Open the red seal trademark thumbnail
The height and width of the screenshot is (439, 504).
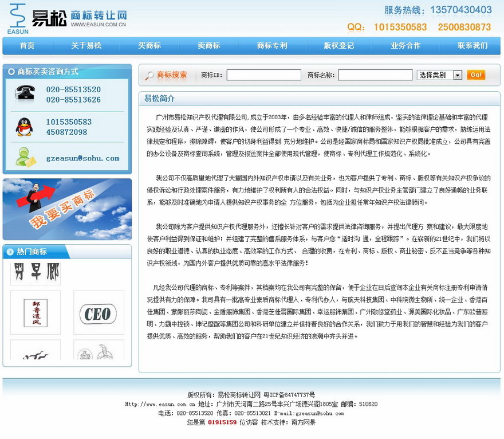point(36,312)
